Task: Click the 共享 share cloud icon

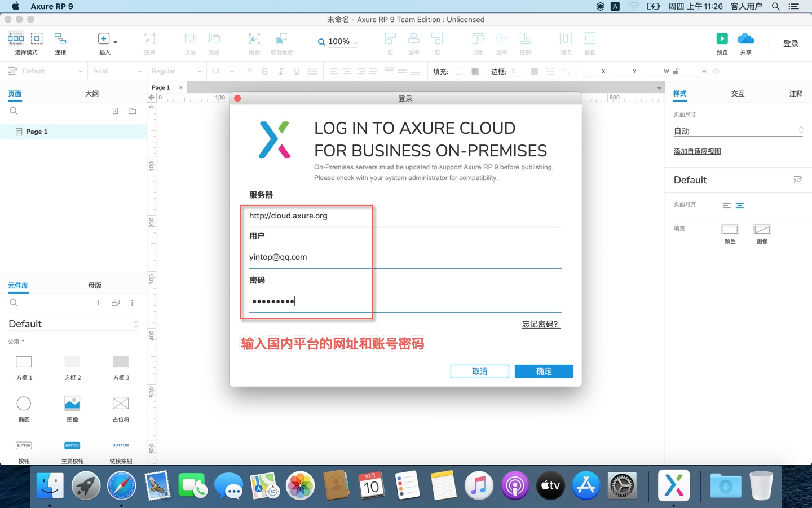Action: pos(745,38)
